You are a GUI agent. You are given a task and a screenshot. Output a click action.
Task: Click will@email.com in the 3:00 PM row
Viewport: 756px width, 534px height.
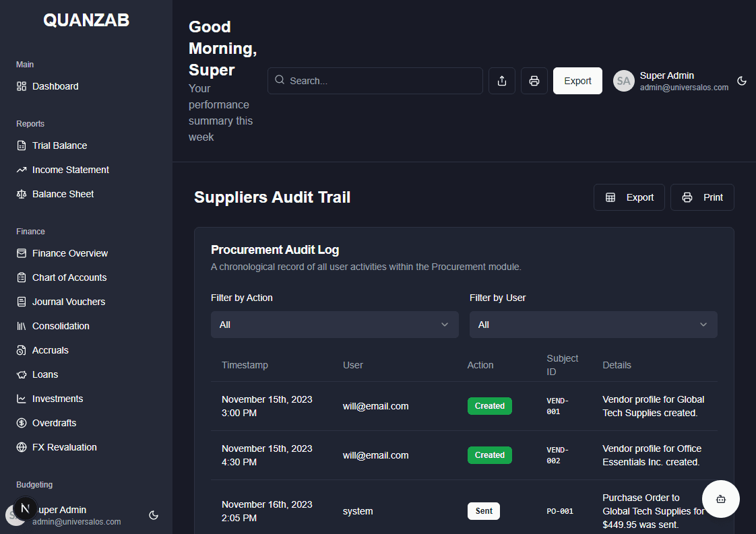pyautogui.click(x=375, y=406)
